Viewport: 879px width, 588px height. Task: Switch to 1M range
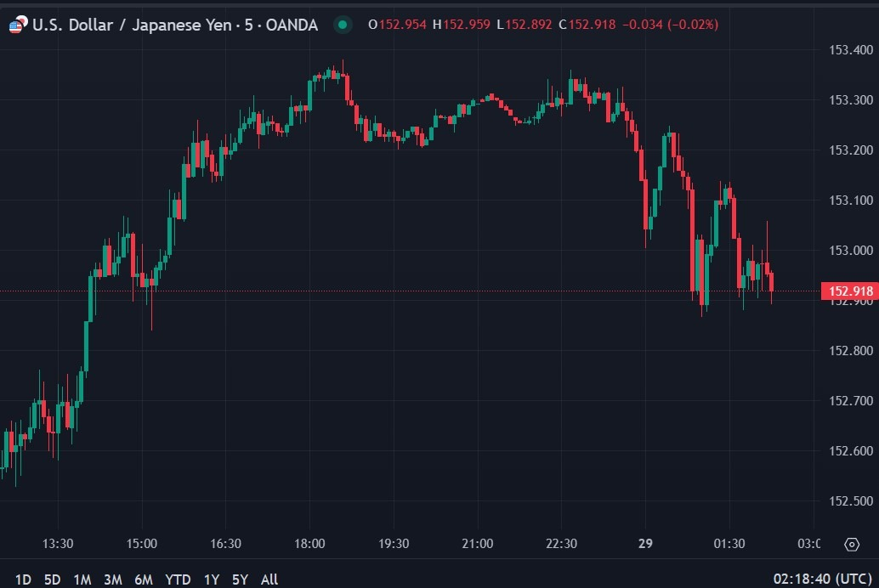coord(82,579)
